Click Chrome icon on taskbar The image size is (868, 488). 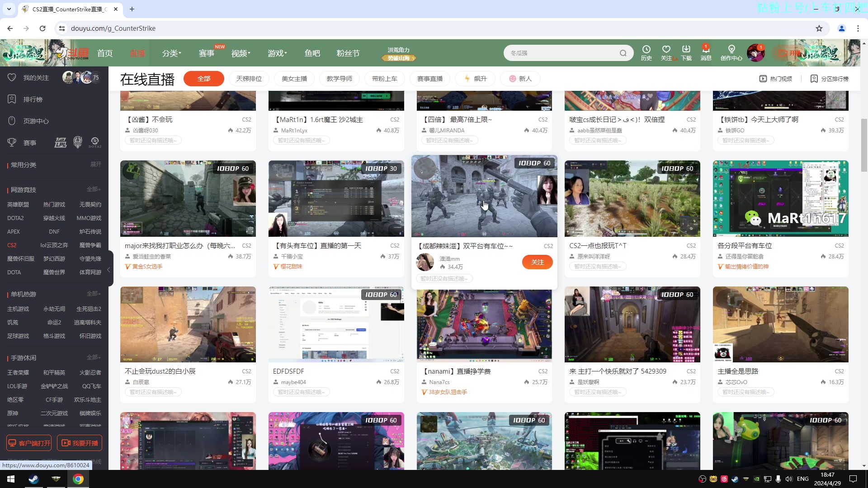pos(78,479)
